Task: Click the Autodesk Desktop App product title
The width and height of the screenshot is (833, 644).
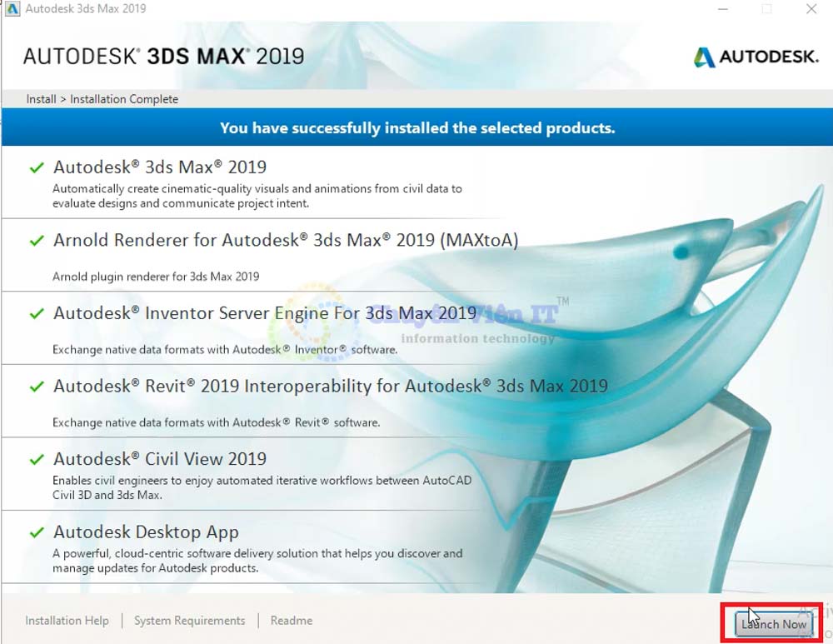Action: (146, 532)
